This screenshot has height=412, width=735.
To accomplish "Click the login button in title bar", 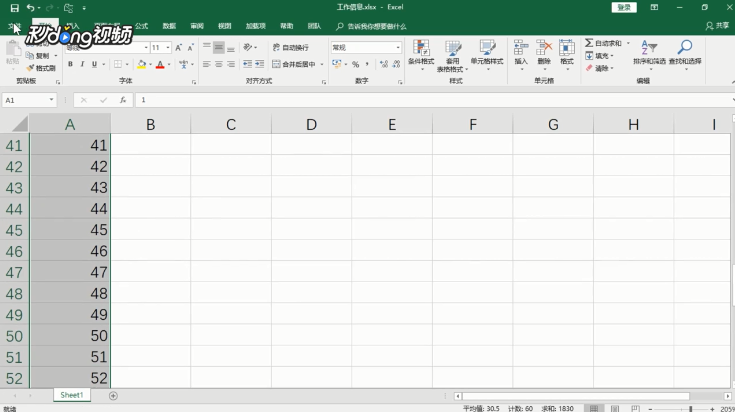I will (x=624, y=7).
